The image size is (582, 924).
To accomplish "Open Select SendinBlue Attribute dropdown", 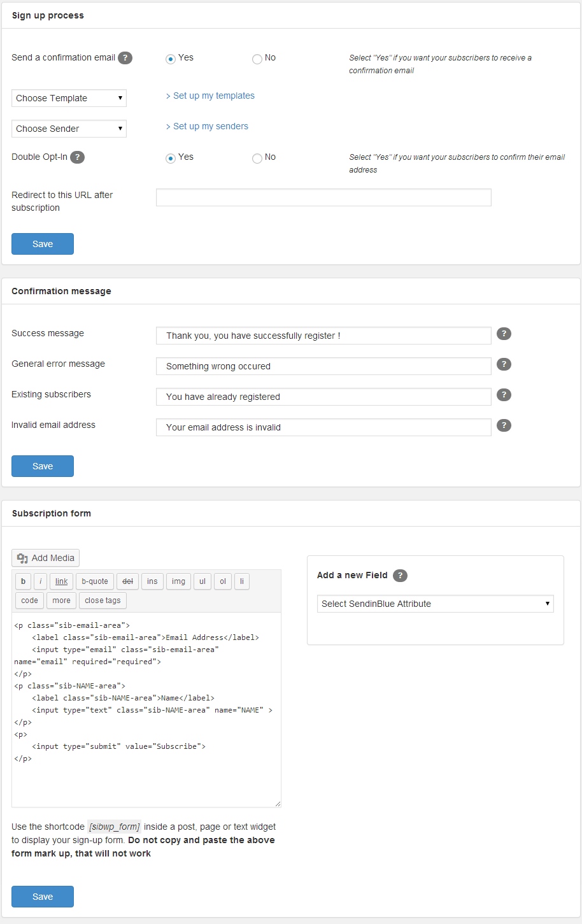I will [435, 604].
